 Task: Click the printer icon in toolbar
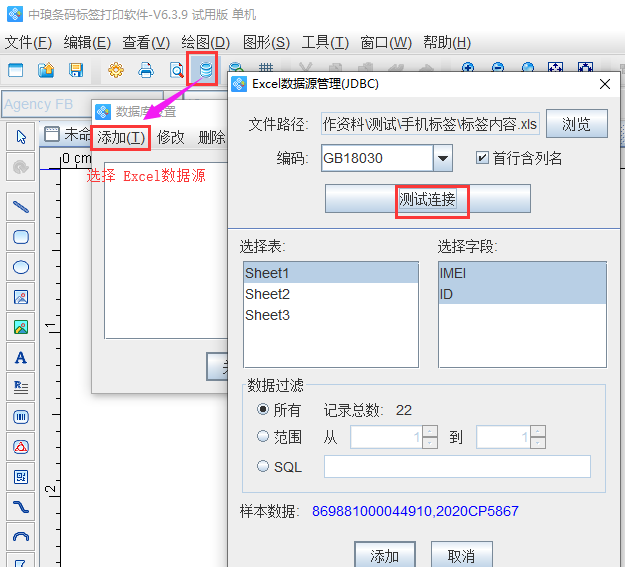pyautogui.click(x=146, y=70)
